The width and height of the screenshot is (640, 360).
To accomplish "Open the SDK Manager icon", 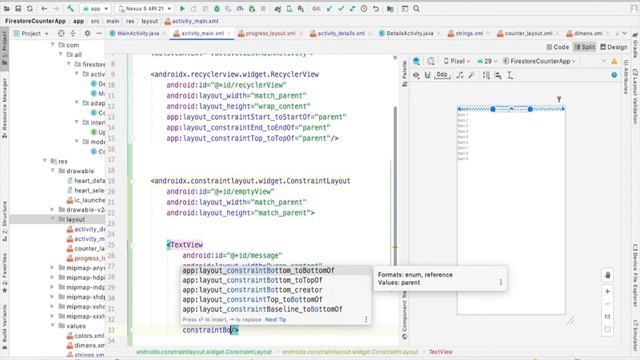I will tap(301, 9).
